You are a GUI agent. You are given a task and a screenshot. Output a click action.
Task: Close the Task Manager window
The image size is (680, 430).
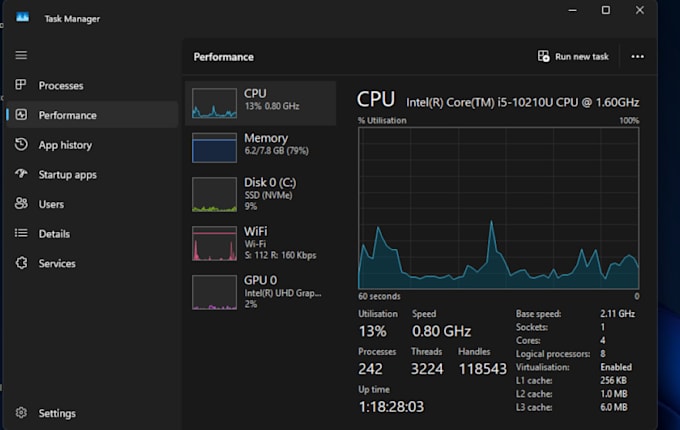click(x=639, y=10)
